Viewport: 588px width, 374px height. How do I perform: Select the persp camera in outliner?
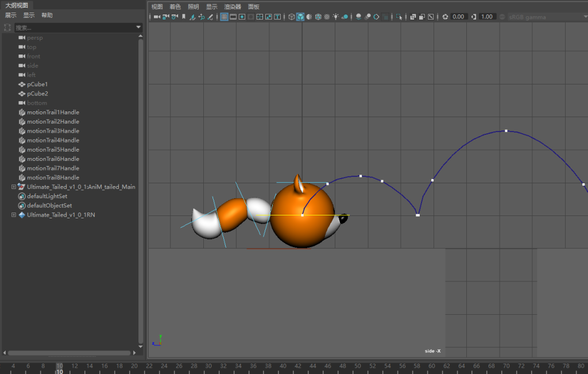click(x=34, y=38)
